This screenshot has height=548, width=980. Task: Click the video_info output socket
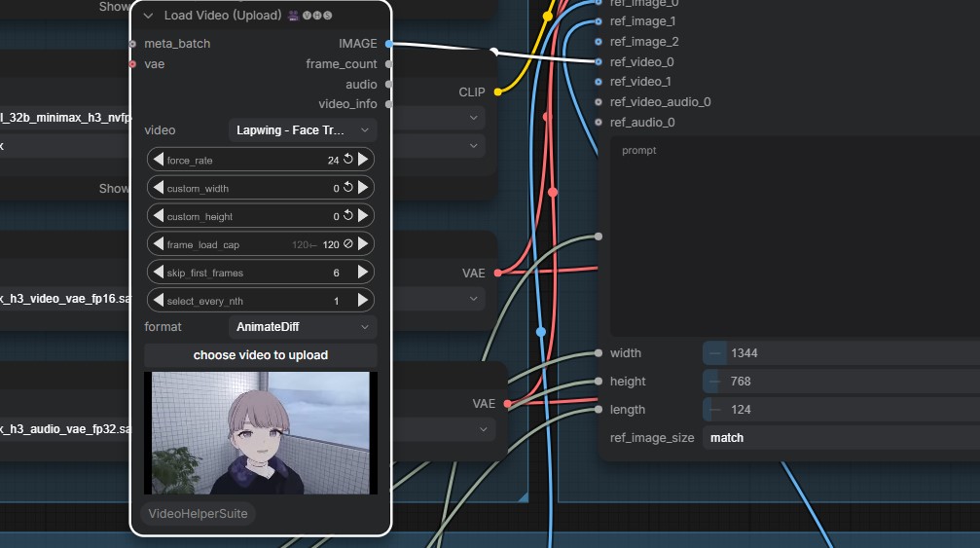pos(388,104)
